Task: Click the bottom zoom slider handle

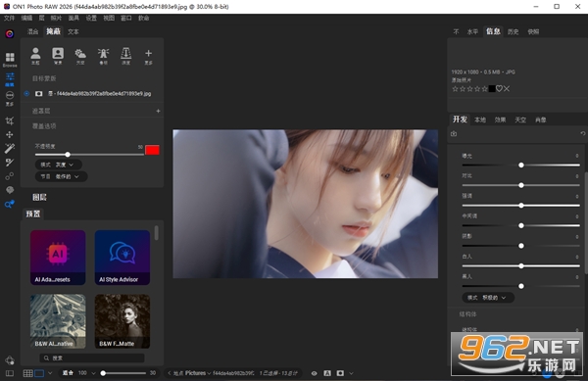Action: (103, 373)
